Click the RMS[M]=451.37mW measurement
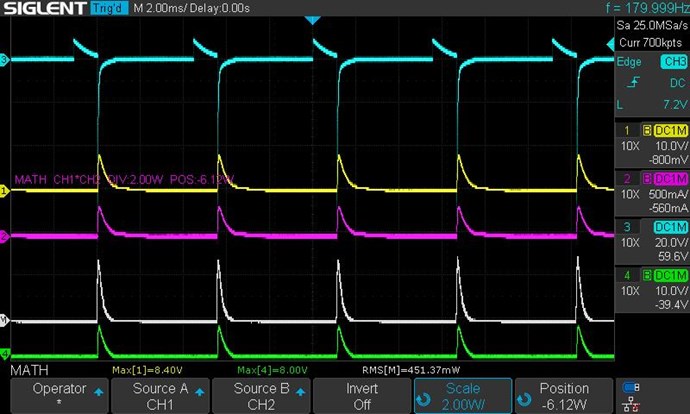 [411, 370]
